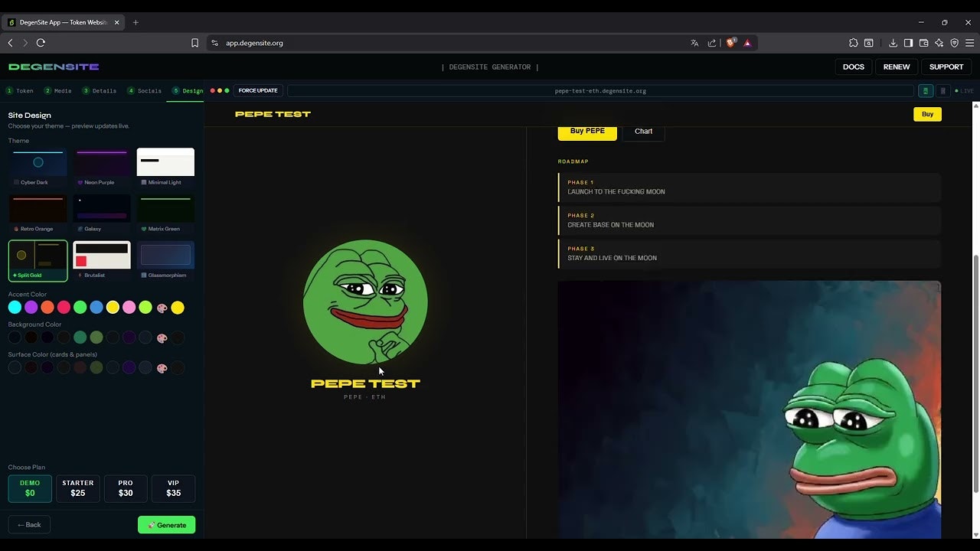Choose the Glassmorphism theme
This screenshot has width=980, height=551.
pos(165,261)
